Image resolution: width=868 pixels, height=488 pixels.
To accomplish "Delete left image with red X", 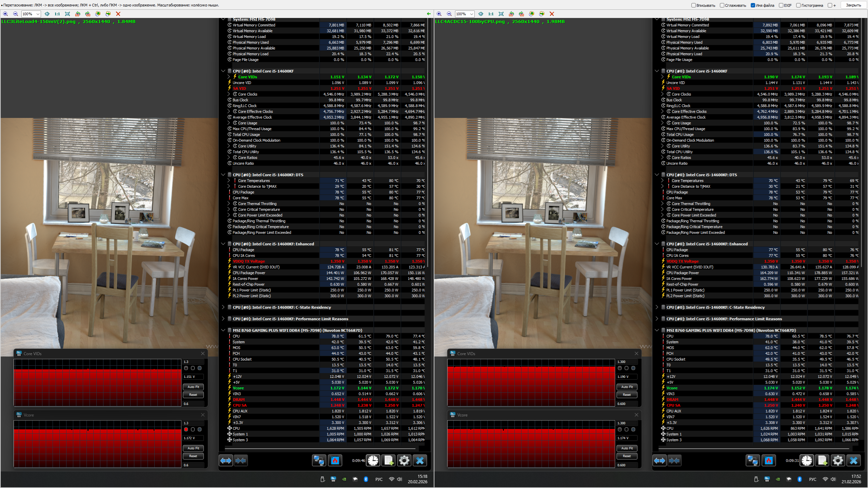I will (118, 14).
